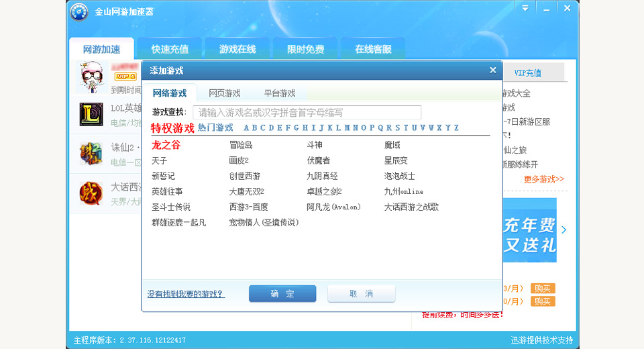Select the game 星辰变
The height and width of the screenshot is (349, 644).
pyautogui.click(x=396, y=160)
